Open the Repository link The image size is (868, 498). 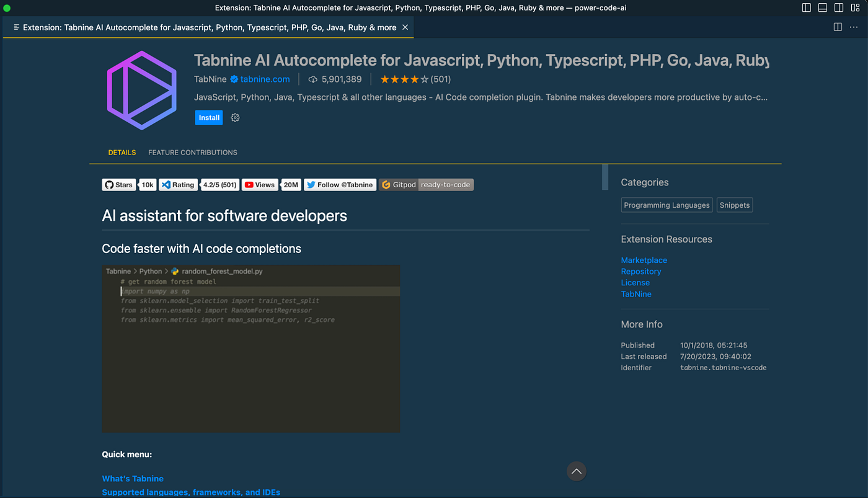click(x=641, y=272)
